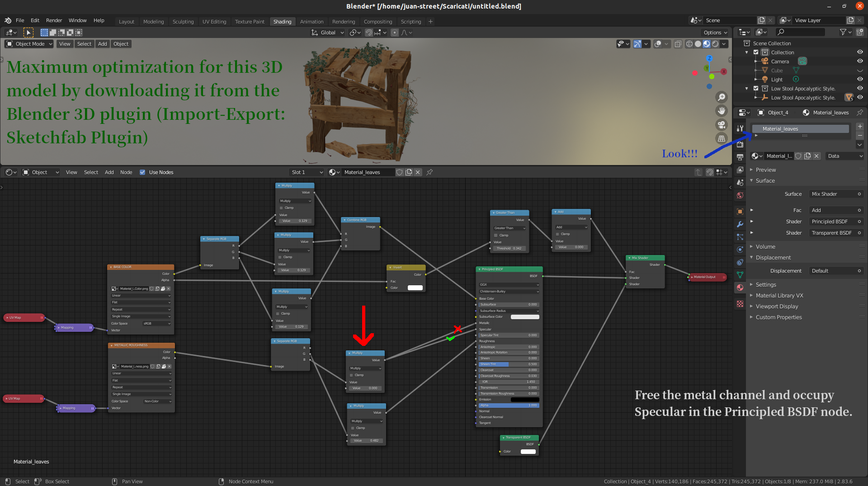
Task: Select wireframe viewport shading
Action: (689, 44)
